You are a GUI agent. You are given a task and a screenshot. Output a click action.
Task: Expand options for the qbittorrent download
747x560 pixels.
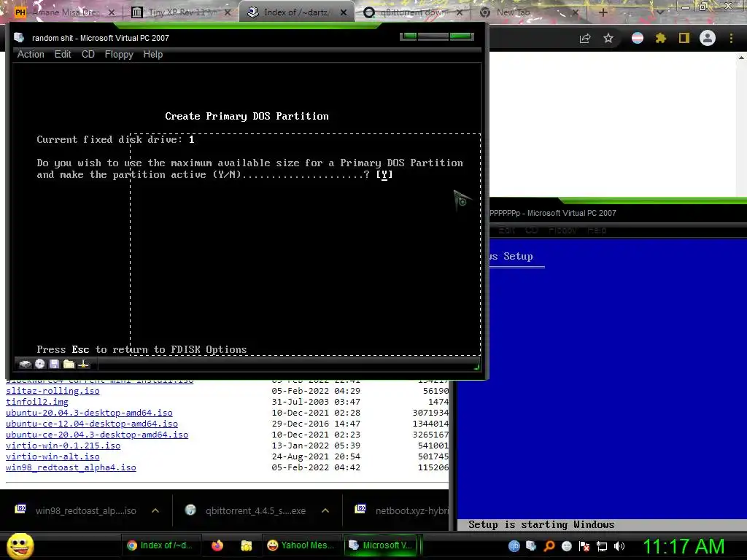(x=325, y=510)
